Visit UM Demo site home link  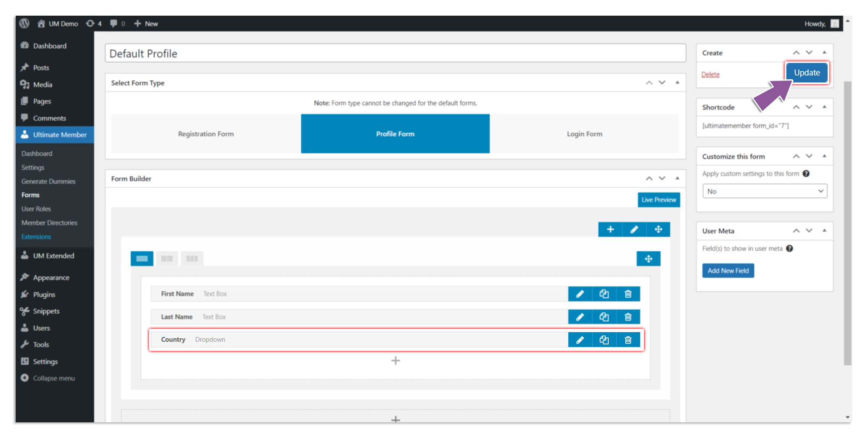pyautogui.click(x=58, y=24)
